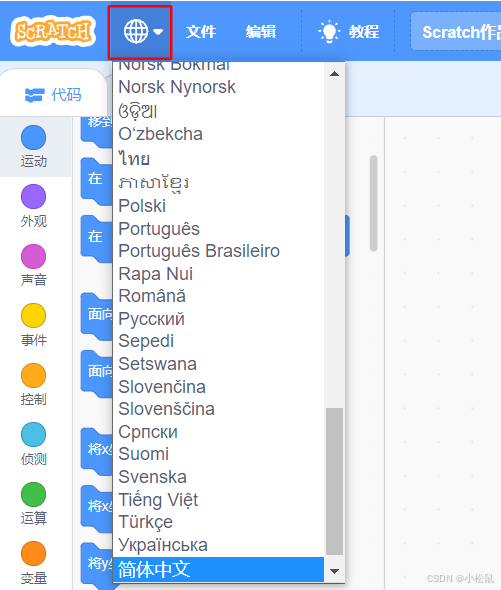The image size is (501, 590).
Task: Choose Odia ଓଡ଼ିଆ language
Action: 218,111
